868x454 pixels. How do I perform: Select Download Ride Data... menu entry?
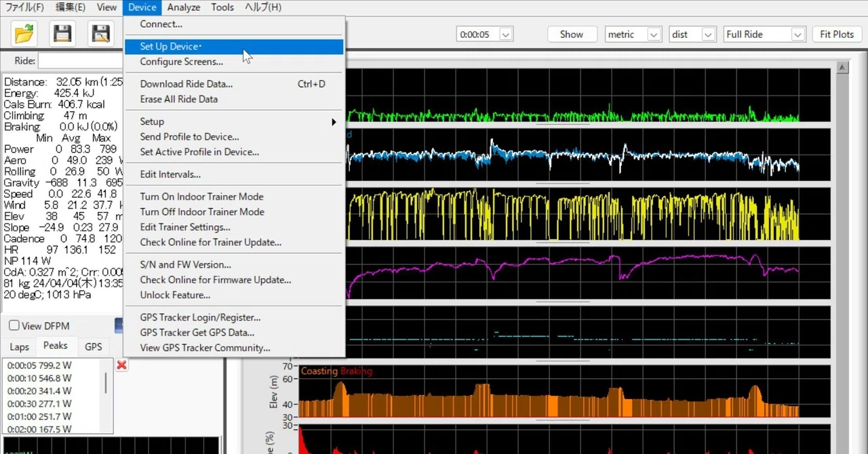pyautogui.click(x=234, y=84)
